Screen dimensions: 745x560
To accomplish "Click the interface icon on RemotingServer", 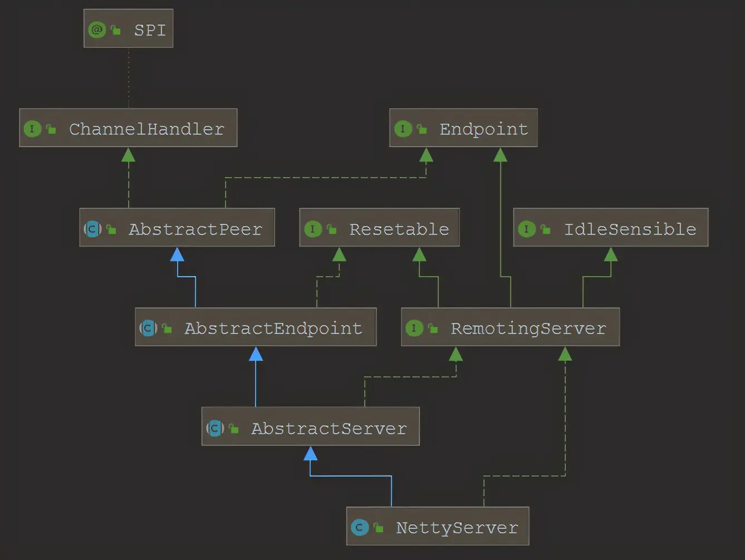I will (414, 328).
